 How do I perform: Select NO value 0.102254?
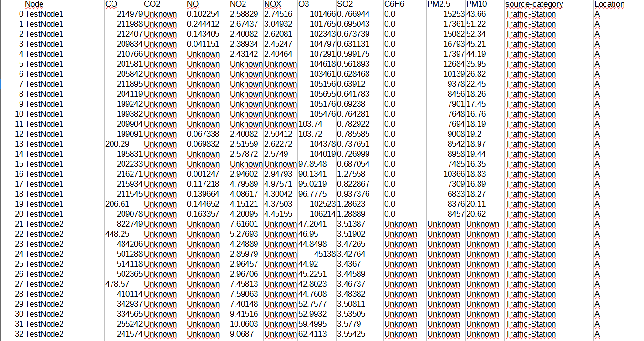pyautogui.click(x=207, y=14)
